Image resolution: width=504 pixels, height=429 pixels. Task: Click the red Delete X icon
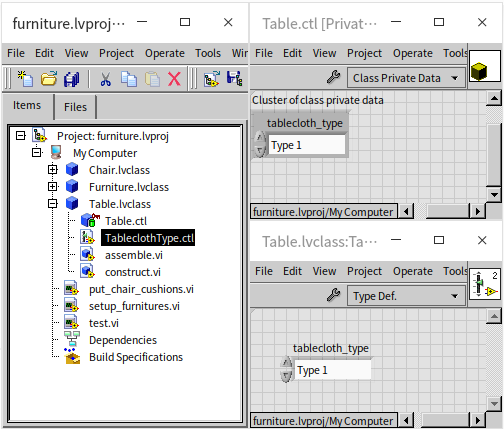(174, 79)
